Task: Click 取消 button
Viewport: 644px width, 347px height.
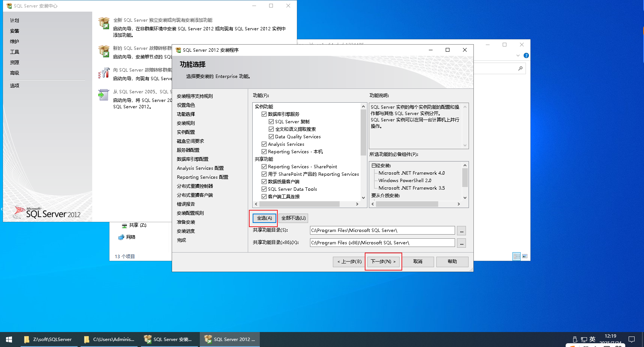Action: (x=418, y=262)
